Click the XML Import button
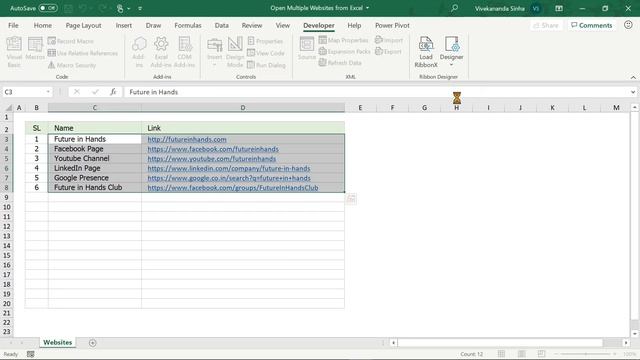Screen dimensions: 640x360 coord(389,40)
